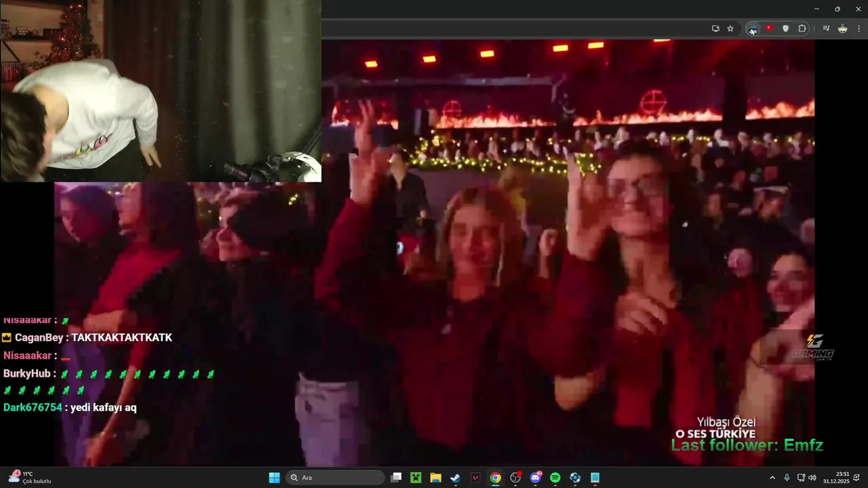Image resolution: width=868 pixels, height=488 pixels.
Task: Open Spotify from the taskbar
Action: coord(555,478)
